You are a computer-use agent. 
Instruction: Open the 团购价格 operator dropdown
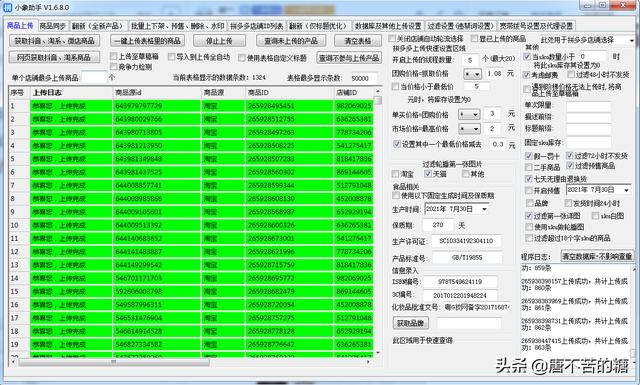click(472, 74)
